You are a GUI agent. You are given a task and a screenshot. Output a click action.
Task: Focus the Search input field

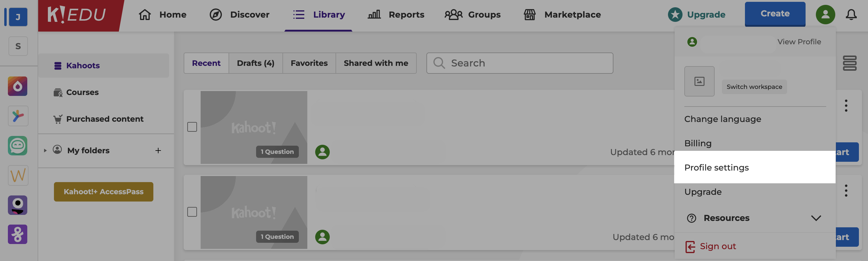[519, 63]
